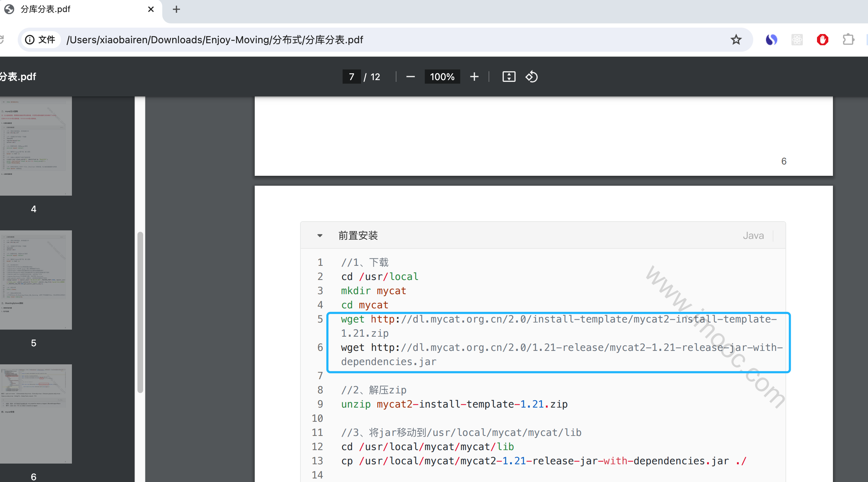The width and height of the screenshot is (868, 482).
Task: Open the Extensions puzzle menu
Action: 848,40
